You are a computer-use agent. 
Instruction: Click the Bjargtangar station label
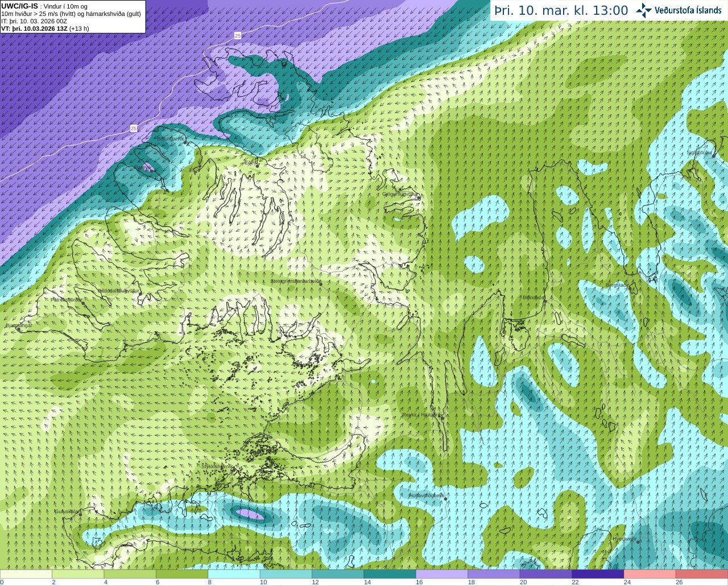coord(19,325)
